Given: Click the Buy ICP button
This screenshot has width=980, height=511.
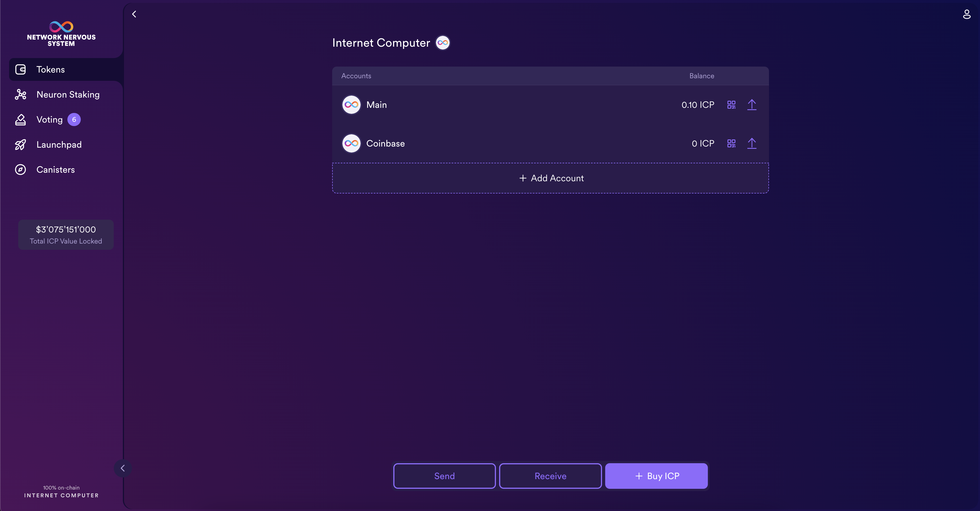Looking at the screenshot, I should (x=657, y=476).
